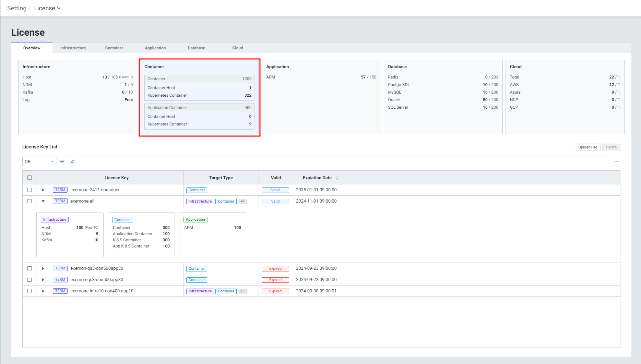The height and width of the screenshot is (364, 641).
Task: Click the Expiration Date sort arrows
Action: coord(337,178)
